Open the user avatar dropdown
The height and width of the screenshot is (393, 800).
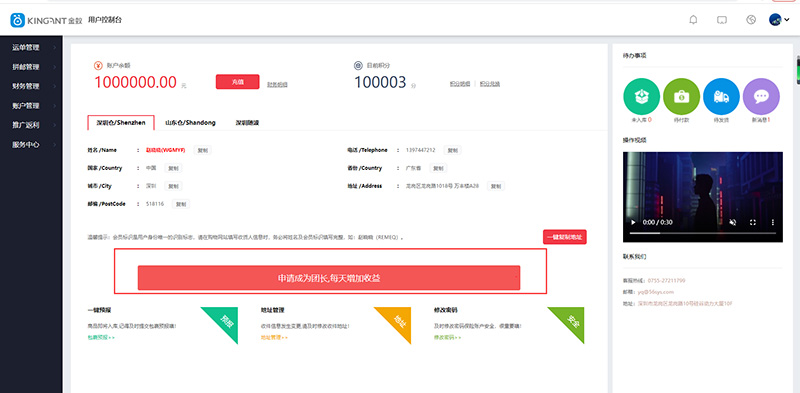(780, 20)
